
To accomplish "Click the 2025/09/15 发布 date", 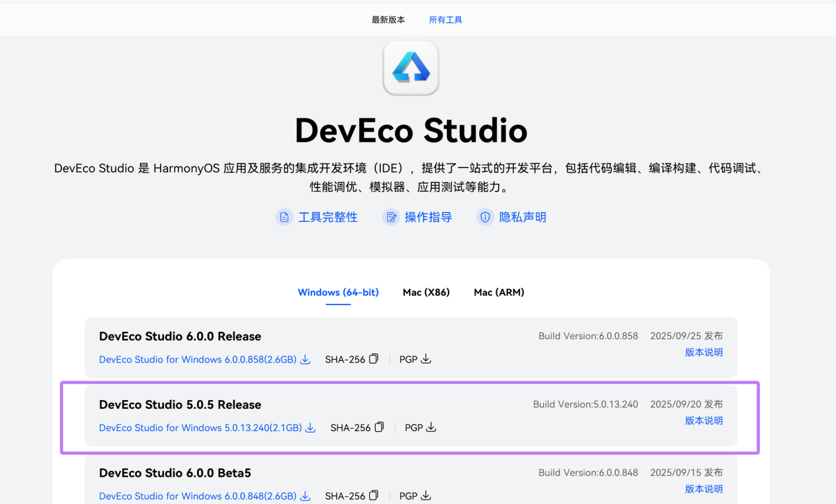I will point(686,473).
